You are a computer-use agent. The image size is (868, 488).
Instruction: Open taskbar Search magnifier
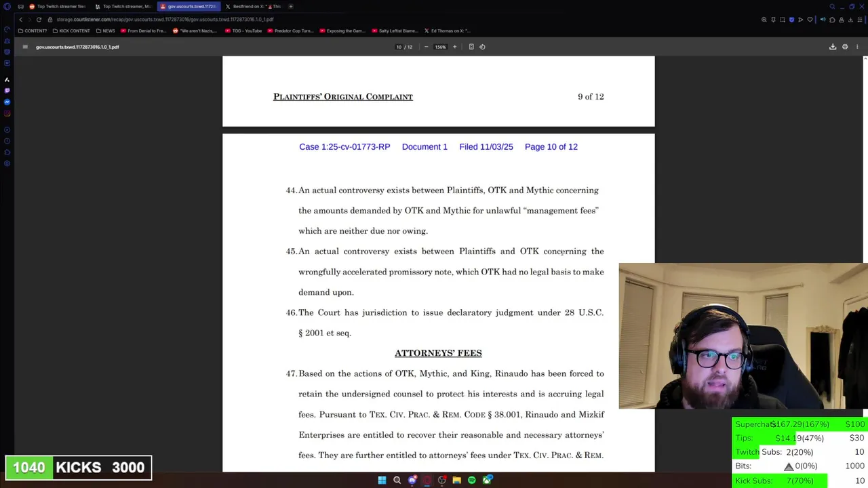[x=397, y=480]
